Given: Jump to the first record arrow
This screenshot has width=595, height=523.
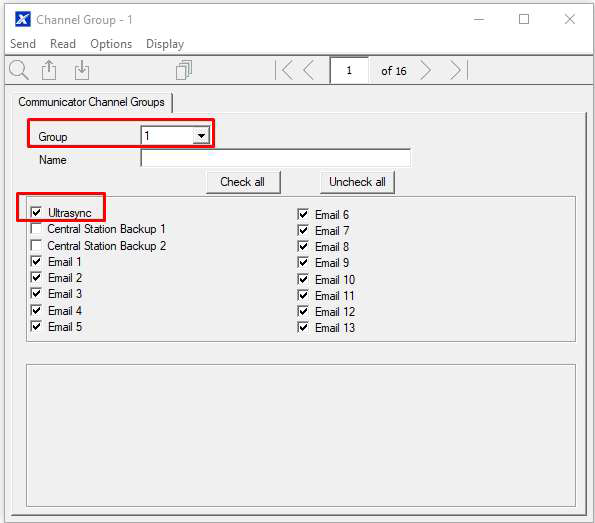Looking at the screenshot, I should coord(285,71).
